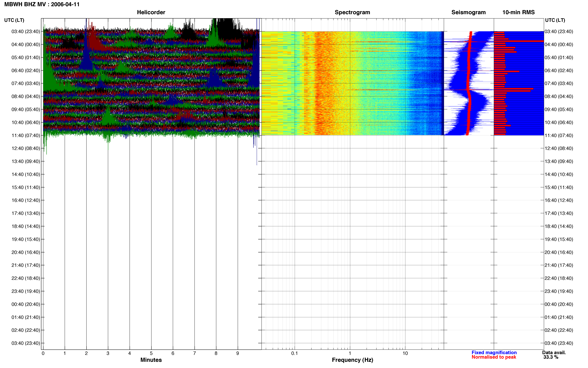Viewport: 588px width, 368px height.
Task: Click the "20:40 (16:40)" tick label on the helicorder axis
Action: click(x=26, y=252)
